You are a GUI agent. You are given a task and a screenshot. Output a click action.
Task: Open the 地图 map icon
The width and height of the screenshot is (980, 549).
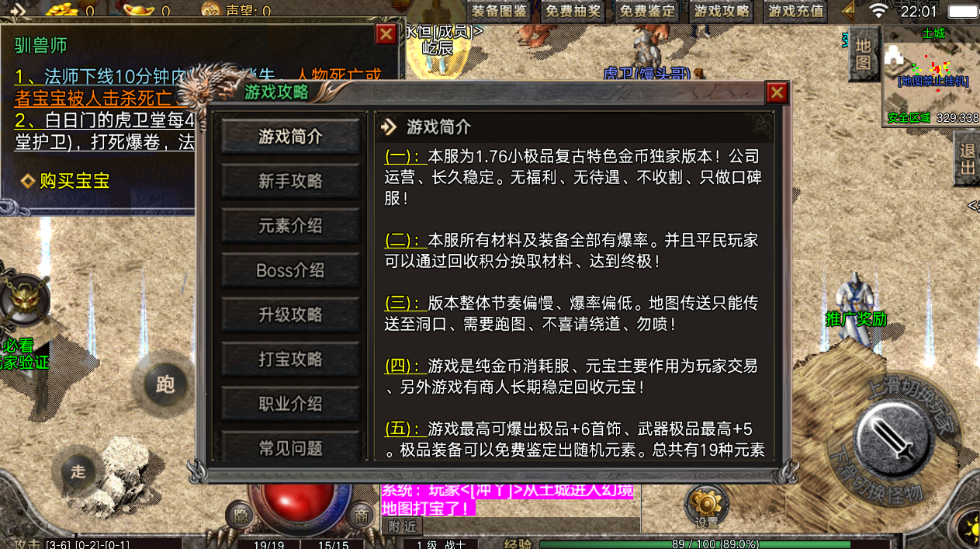(862, 55)
